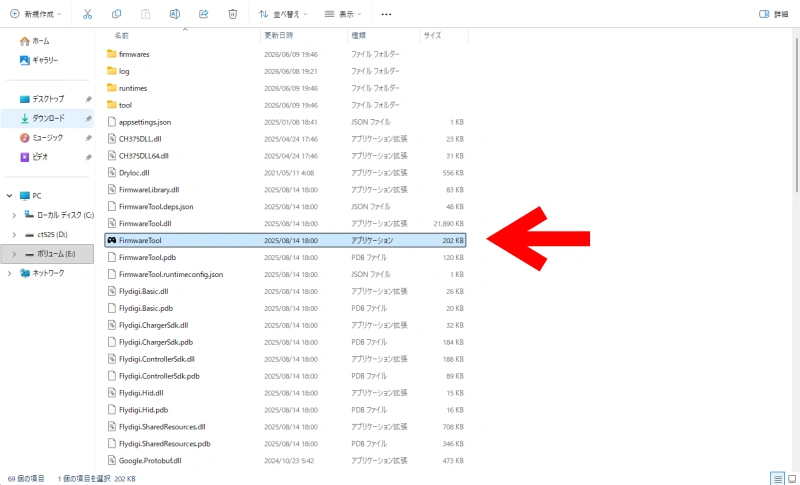The height and width of the screenshot is (485, 800).
Task: Open ビデオ in quick access
Action: (x=34, y=157)
